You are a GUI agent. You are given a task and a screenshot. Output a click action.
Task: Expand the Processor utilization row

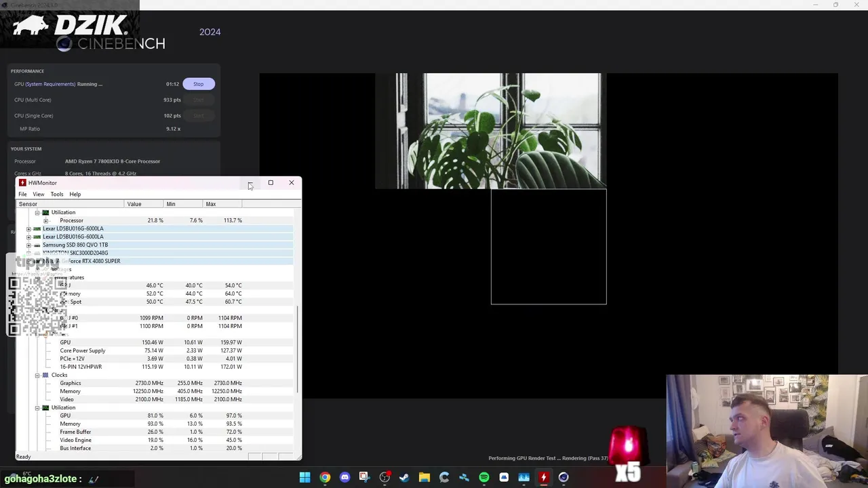(x=45, y=220)
